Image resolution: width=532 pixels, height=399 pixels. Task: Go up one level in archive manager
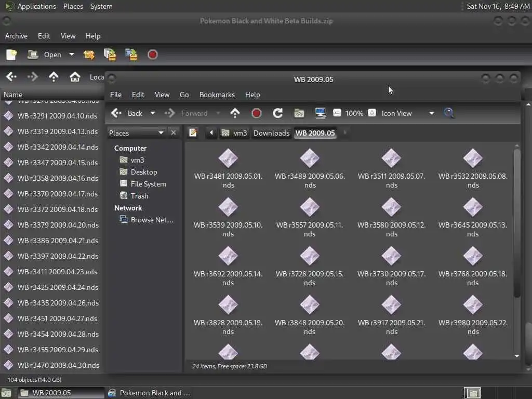pyautogui.click(x=54, y=77)
